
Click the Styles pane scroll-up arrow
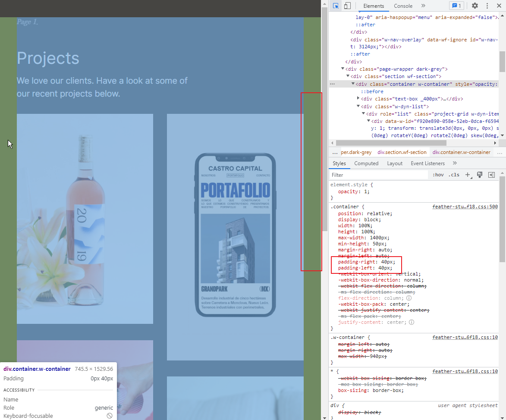coord(502,173)
